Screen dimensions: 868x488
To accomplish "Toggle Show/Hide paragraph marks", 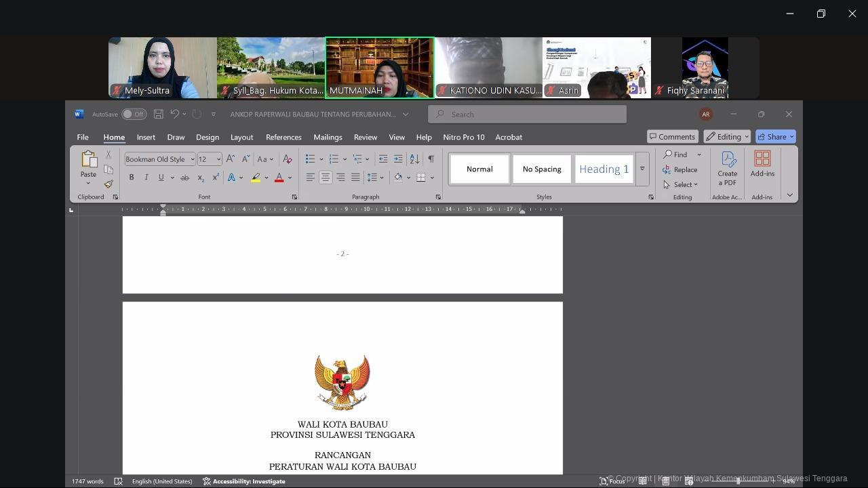I will tap(431, 159).
